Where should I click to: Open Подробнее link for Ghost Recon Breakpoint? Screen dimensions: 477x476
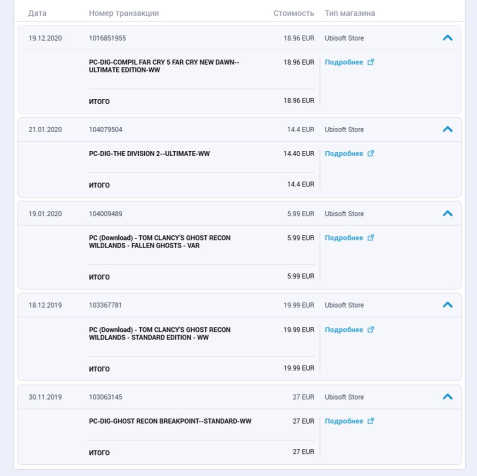click(x=344, y=421)
